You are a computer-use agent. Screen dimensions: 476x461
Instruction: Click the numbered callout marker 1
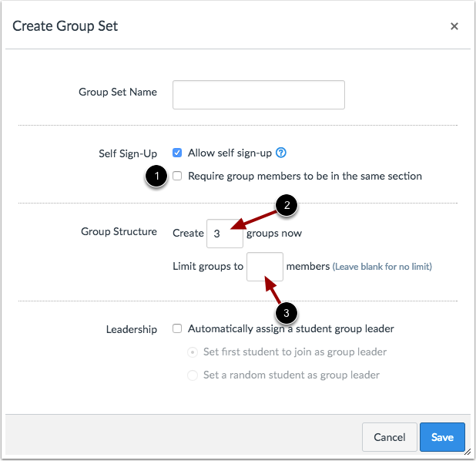(x=156, y=176)
